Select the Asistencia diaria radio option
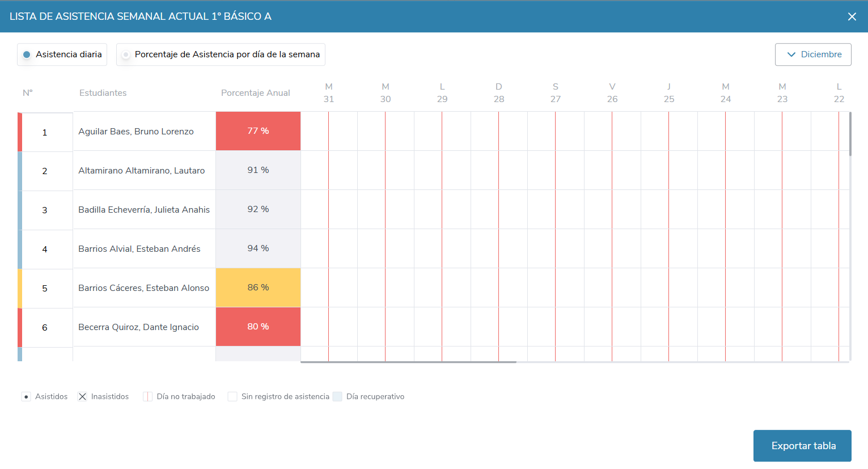Screen dimensions: 868x469 62,54
